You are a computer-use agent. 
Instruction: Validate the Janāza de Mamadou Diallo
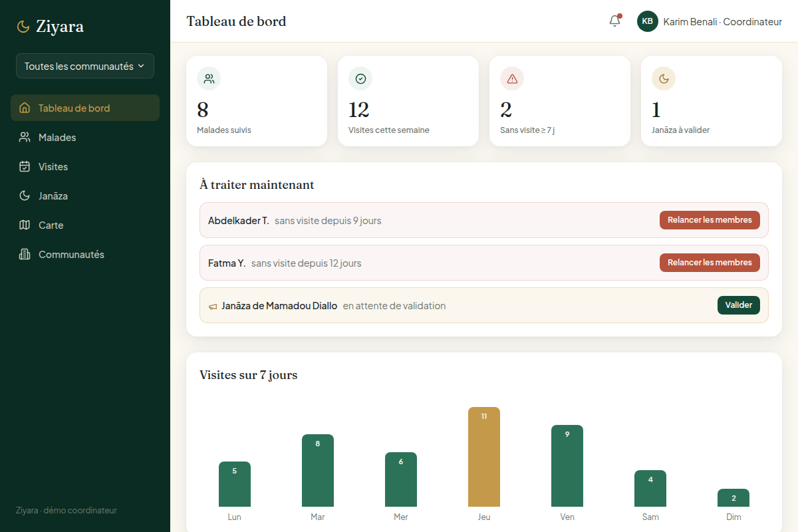739,305
